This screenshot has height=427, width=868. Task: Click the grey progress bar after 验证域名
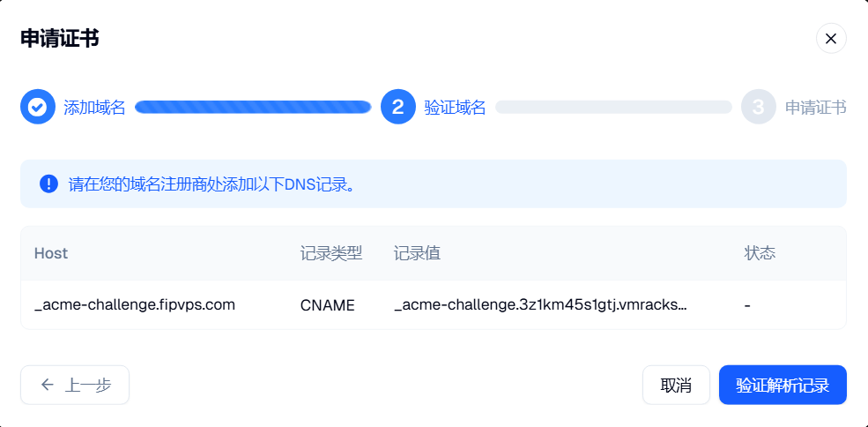point(613,107)
